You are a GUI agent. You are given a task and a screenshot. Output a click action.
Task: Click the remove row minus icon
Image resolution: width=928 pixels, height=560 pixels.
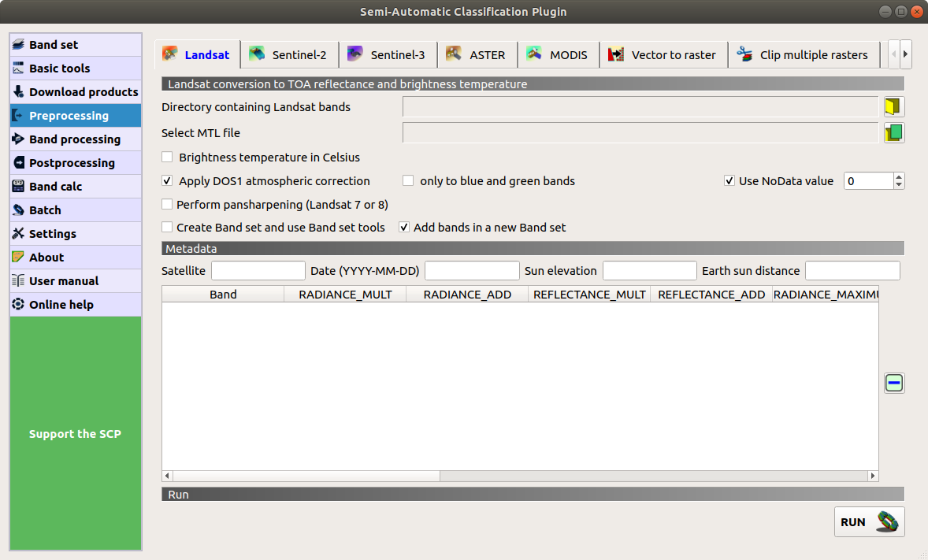coord(893,384)
